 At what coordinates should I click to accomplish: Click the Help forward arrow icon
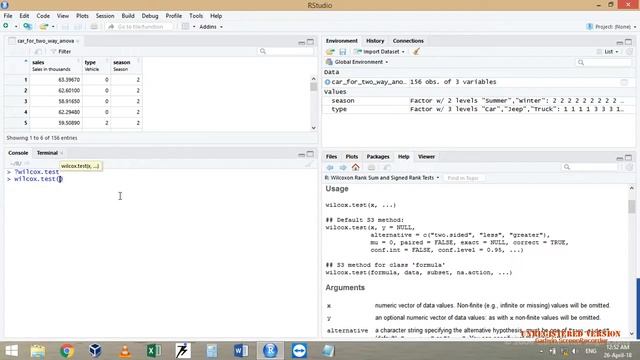(343, 167)
